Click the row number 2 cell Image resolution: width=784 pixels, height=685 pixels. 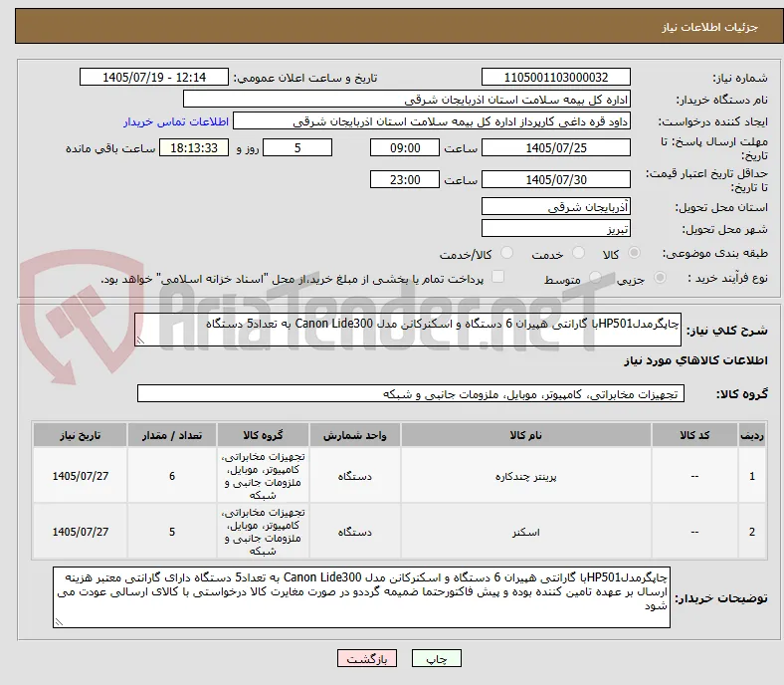coord(751,532)
